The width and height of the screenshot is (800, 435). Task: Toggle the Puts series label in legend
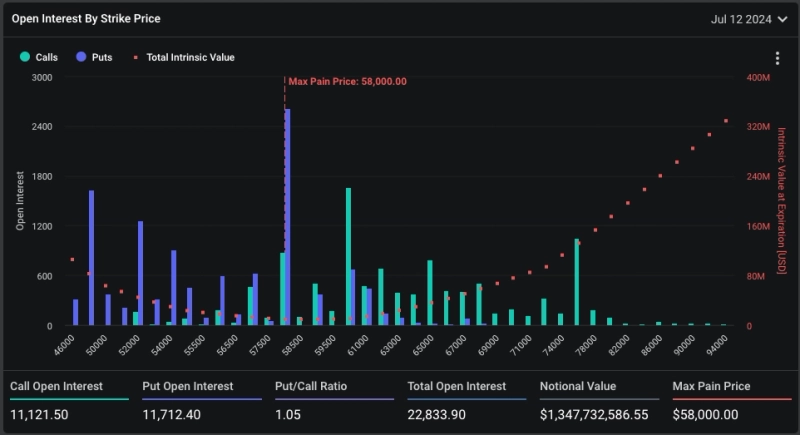coord(101,58)
